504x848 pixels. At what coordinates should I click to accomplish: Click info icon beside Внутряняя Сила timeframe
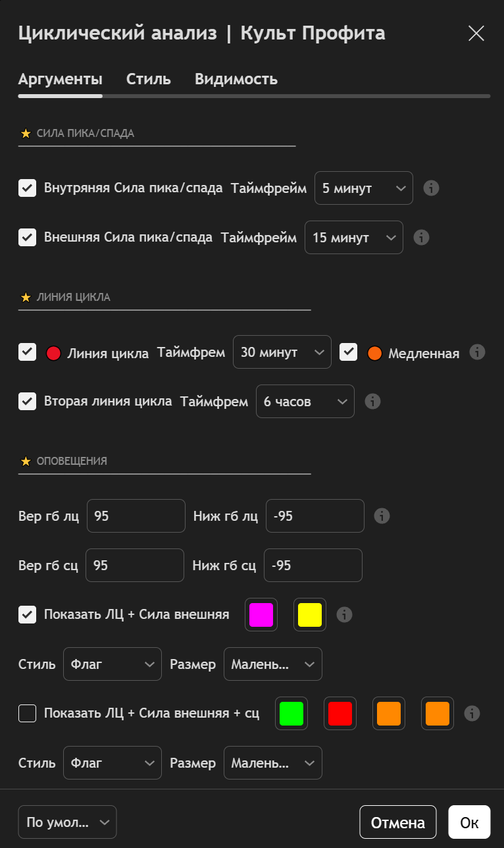point(431,188)
